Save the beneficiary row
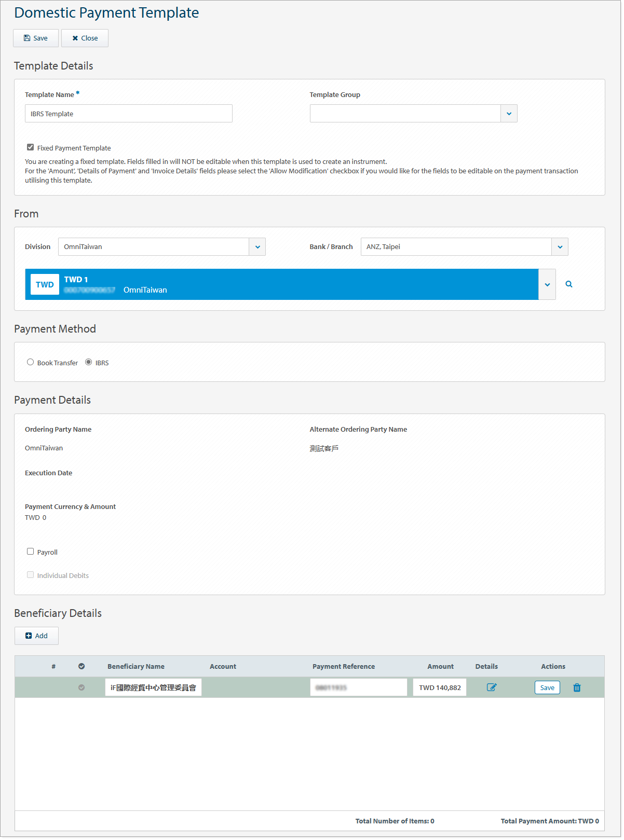 point(547,687)
